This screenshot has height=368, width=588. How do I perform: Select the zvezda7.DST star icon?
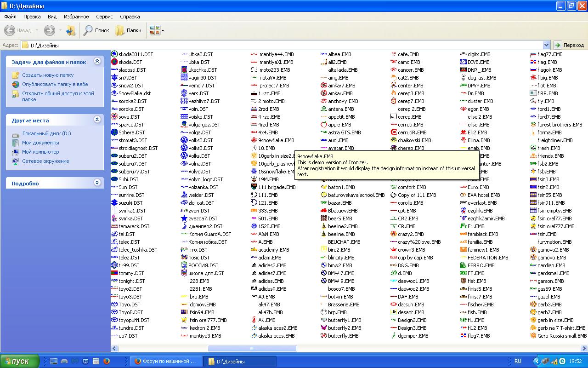click(184, 218)
